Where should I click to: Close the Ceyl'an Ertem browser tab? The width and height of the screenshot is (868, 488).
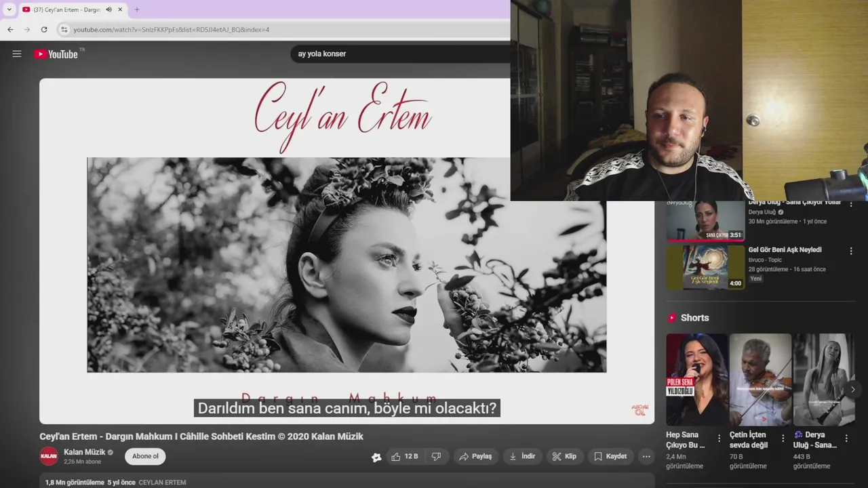point(120,9)
